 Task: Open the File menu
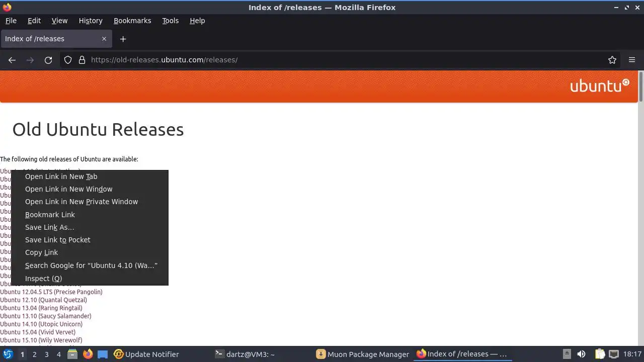[x=11, y=21]
